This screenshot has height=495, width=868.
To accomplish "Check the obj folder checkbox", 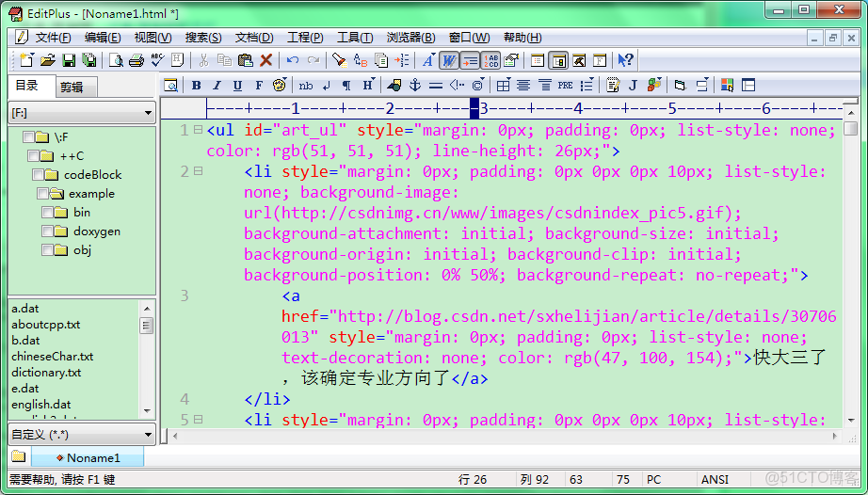I will coord(47,250).
